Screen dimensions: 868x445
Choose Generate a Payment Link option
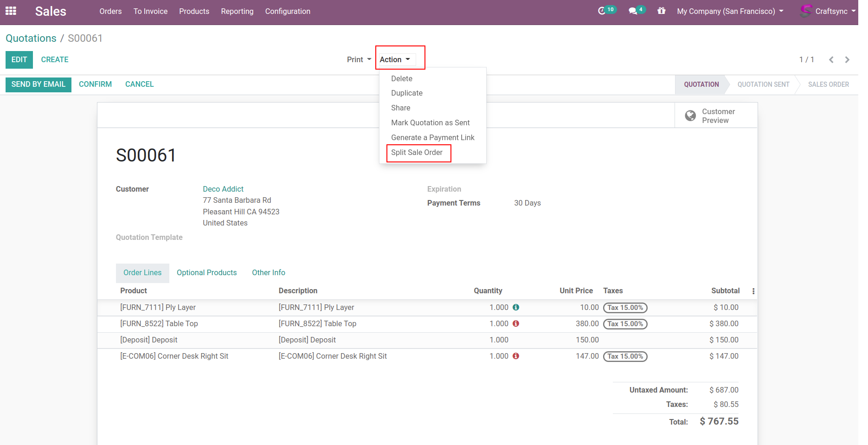432,138
